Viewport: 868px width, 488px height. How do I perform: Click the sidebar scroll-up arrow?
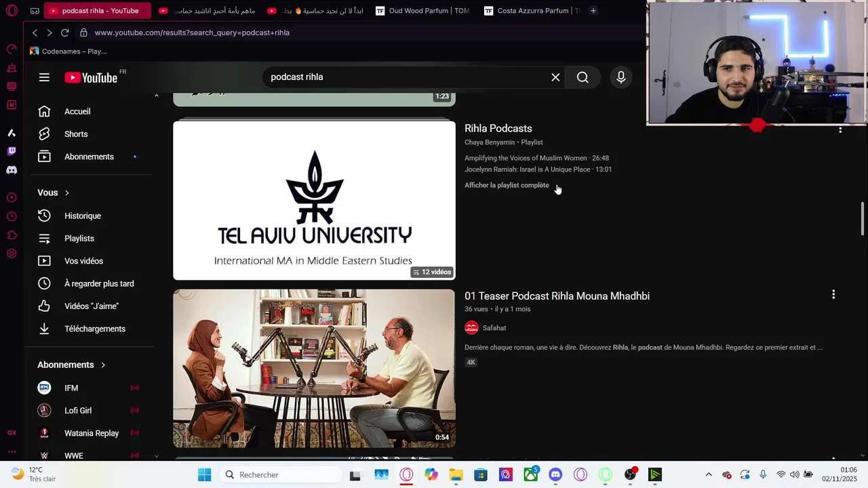click(x=156, y=96)
